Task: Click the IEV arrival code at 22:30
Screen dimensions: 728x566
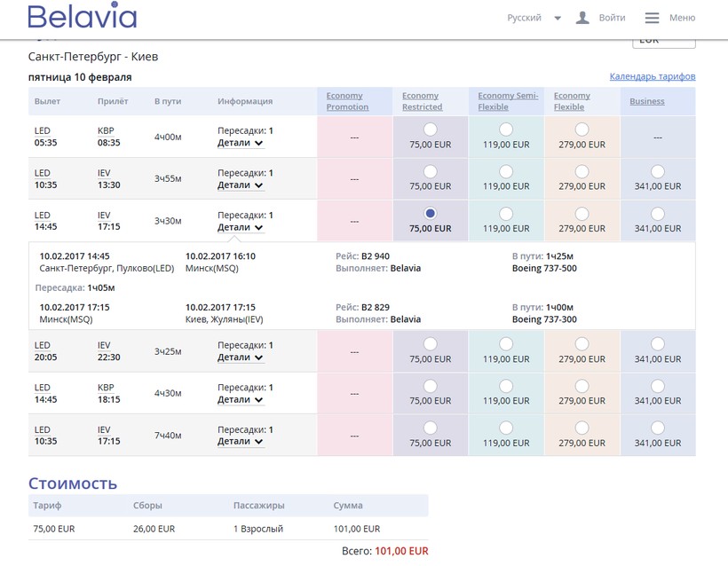Action: pyautogui.click(x=104, y=345)
